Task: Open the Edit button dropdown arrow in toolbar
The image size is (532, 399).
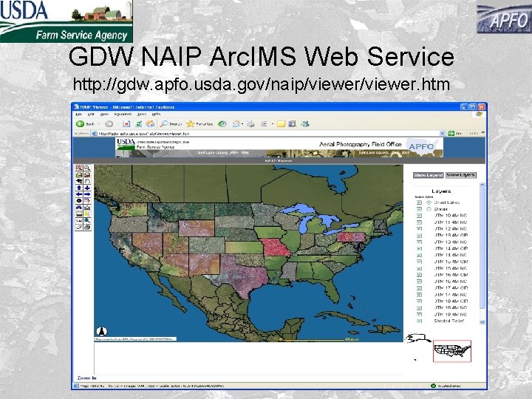Action: (273, 124)
